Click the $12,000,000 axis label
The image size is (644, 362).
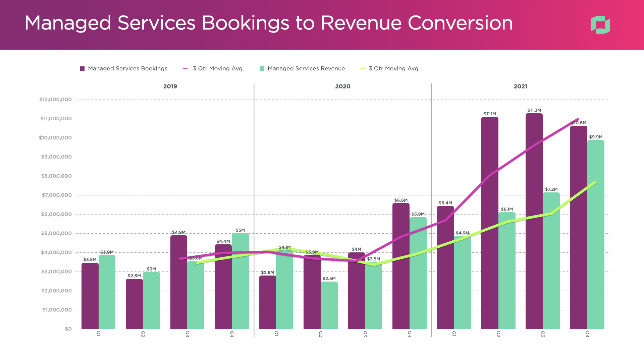coord(55,100)
